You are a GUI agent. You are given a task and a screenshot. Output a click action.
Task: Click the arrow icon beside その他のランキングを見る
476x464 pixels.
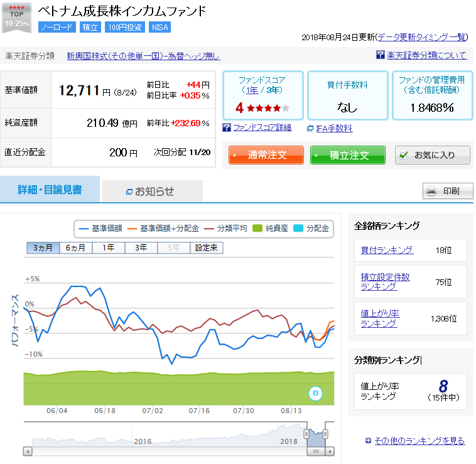click(368, 440)
